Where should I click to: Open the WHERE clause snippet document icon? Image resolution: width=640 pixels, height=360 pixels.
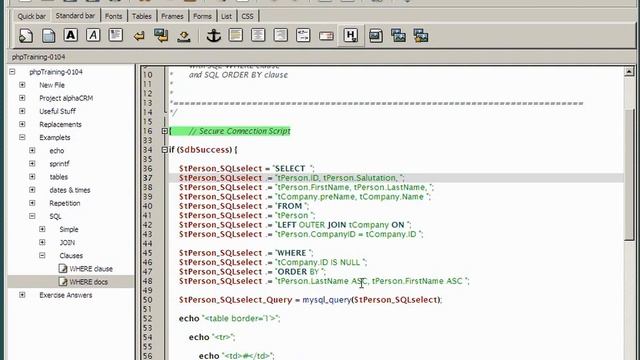tap(63, 269)
